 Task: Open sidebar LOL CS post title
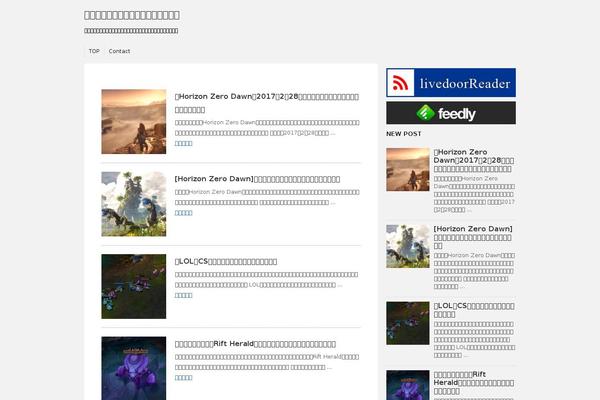(474, 310)
